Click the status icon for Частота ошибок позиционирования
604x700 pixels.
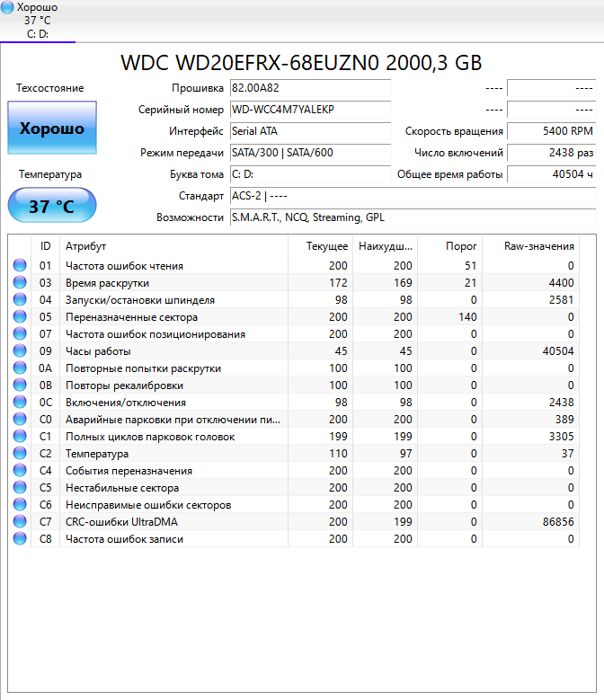20,333
